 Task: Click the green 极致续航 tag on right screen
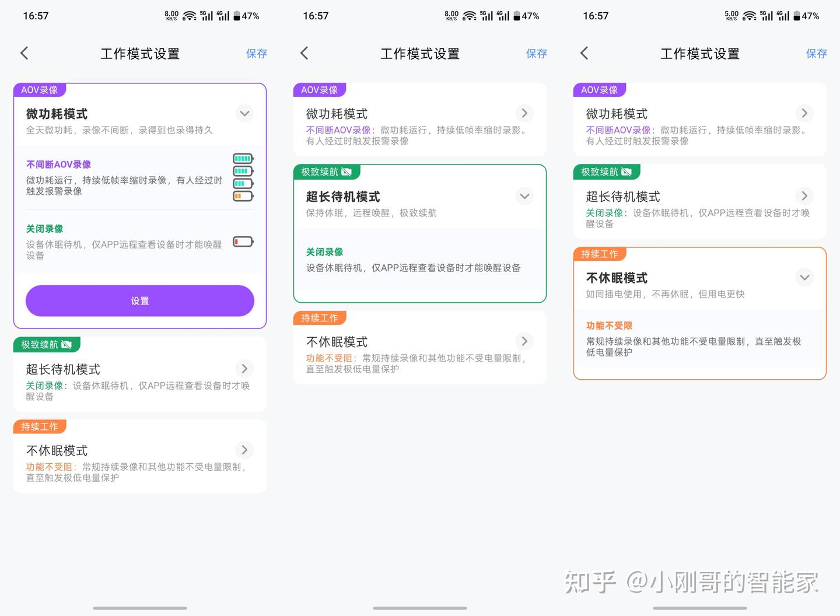(607, 171)
